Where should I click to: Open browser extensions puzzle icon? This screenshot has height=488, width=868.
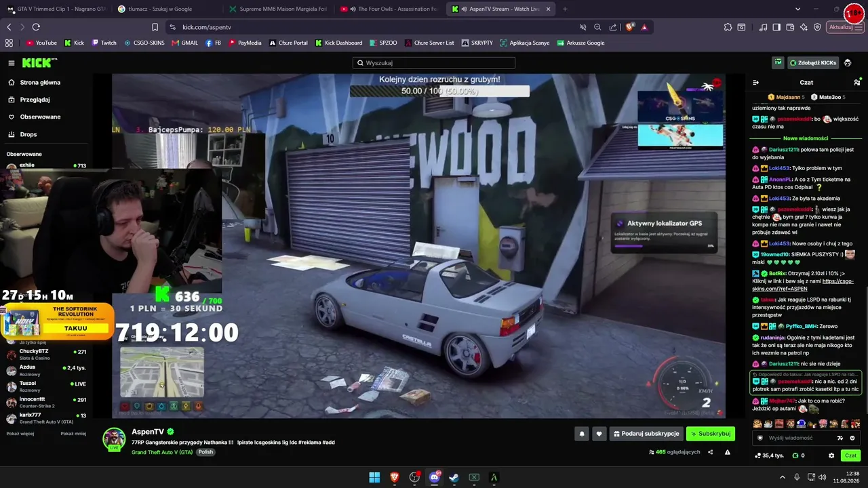click(728, 27)
